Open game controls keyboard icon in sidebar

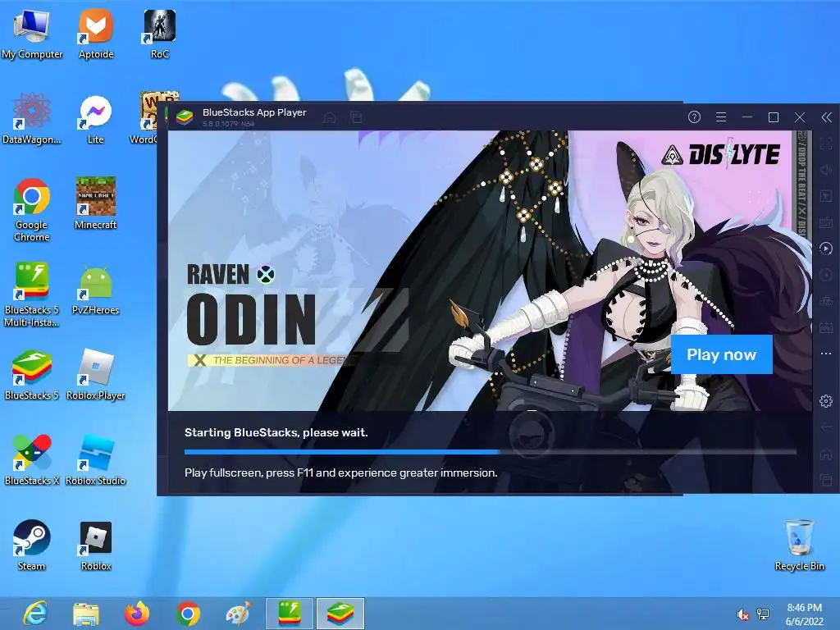click(826, 222)
